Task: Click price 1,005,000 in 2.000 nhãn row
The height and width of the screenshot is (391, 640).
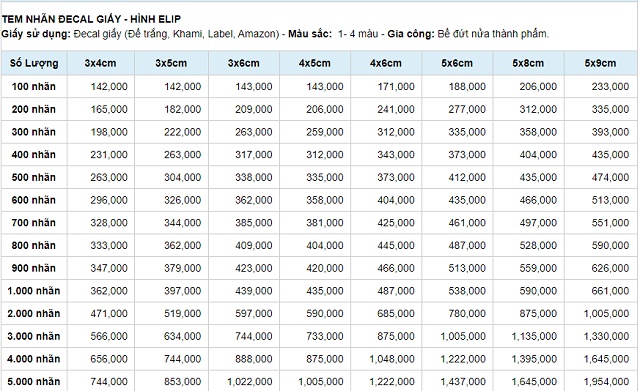Action: 606,313
